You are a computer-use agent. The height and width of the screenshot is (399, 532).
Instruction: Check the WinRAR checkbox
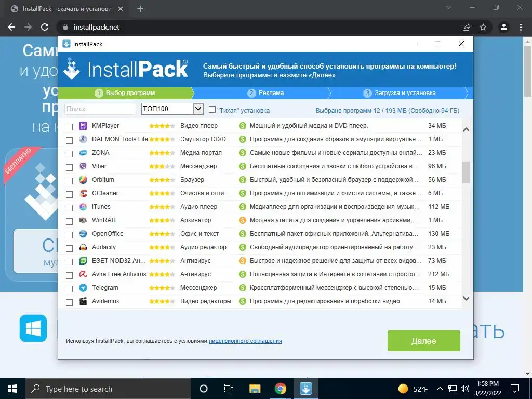click(69, 221)
